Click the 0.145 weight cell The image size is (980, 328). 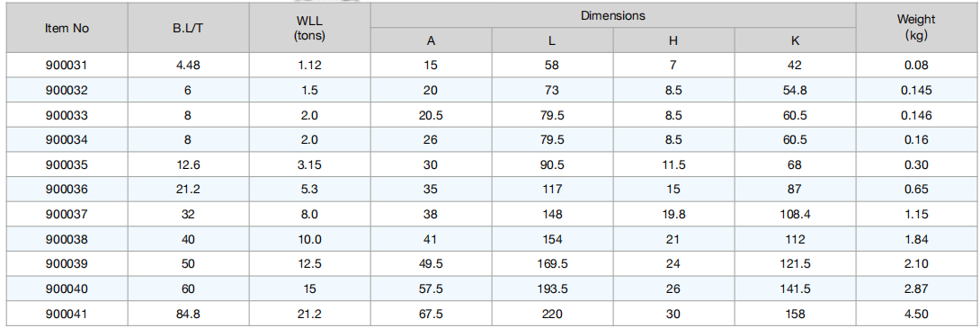[916, 90]
